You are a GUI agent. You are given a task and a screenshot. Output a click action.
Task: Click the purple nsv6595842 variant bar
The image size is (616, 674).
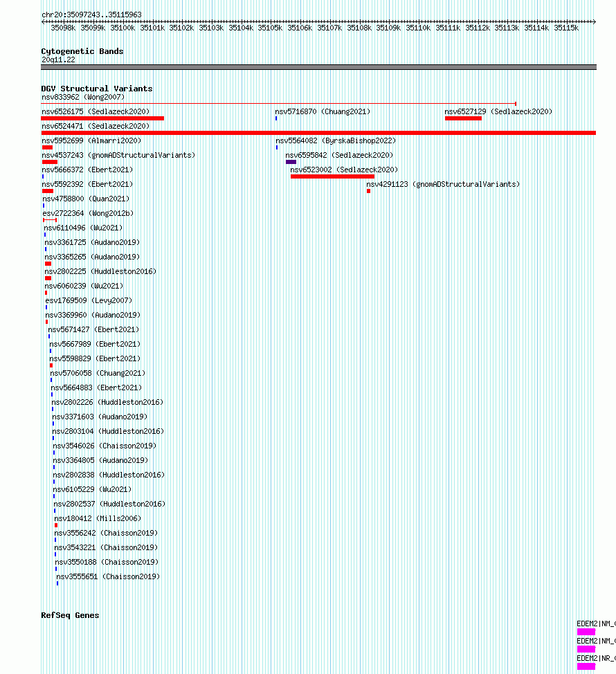pos(291,162)
